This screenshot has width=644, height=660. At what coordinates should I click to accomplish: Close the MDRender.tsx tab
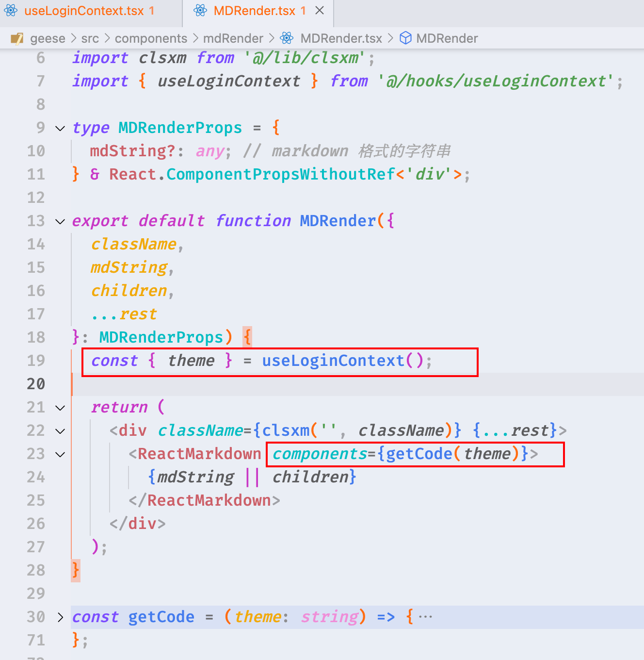319,10
